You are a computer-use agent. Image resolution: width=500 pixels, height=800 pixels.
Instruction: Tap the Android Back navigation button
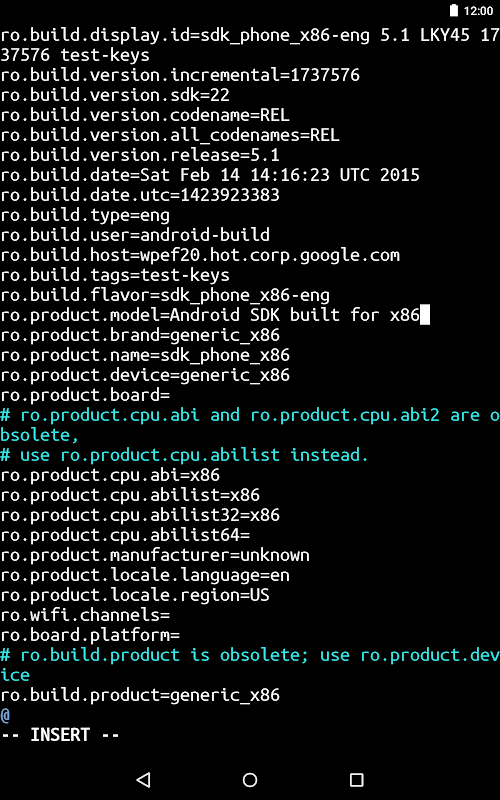pyautogui.click(x=144, y=779)
